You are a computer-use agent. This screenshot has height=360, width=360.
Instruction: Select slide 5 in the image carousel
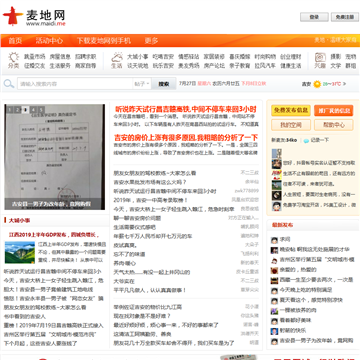tap(41, 109)
